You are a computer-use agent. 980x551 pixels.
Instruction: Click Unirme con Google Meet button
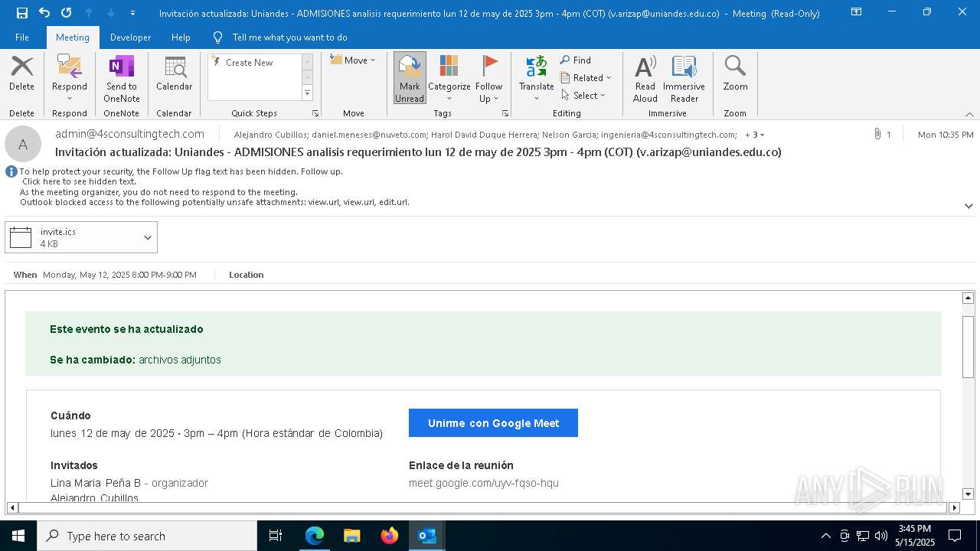(x=493, y=423)
